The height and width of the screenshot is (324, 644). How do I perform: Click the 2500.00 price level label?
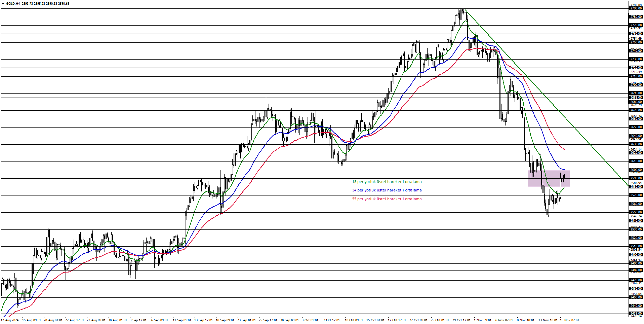pos(636,255)
